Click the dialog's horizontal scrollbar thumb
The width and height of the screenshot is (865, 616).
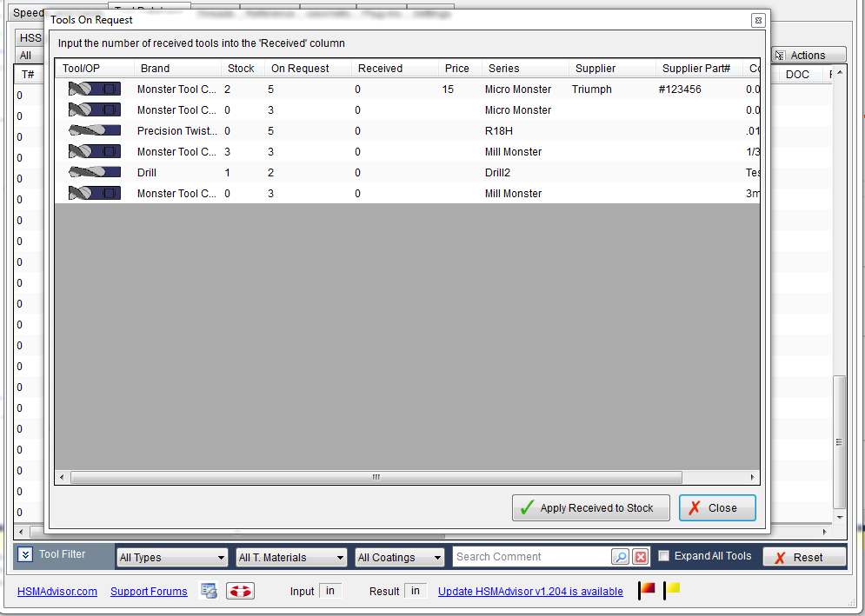point(376,477)
